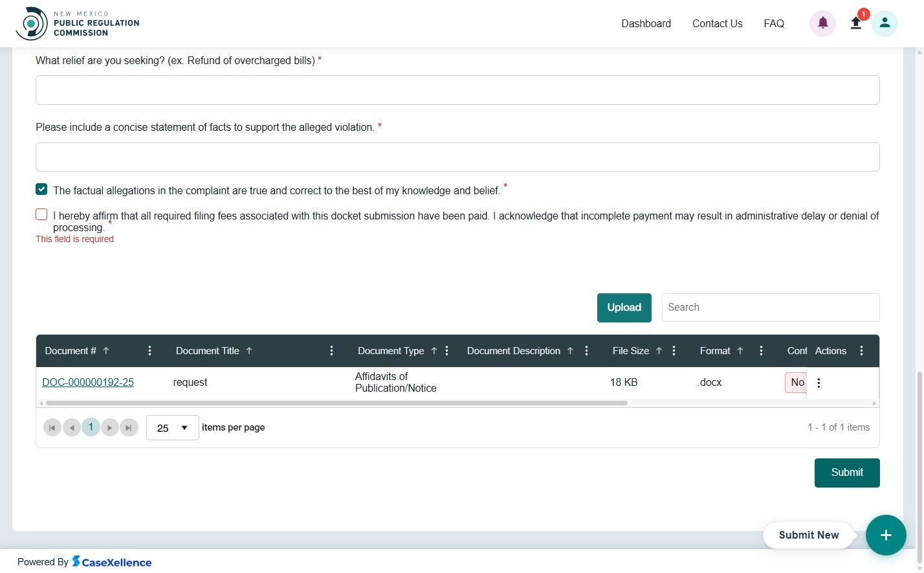Screen dimensions: 924x573
Task: Sort the File Size column ascending
Action: coord(659,350)
